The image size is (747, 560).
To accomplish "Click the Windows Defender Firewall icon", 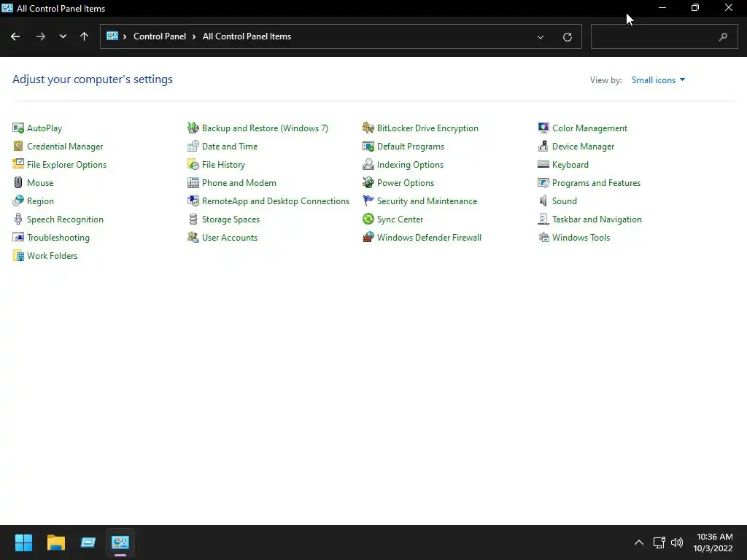I will click(x=368, y=237).
